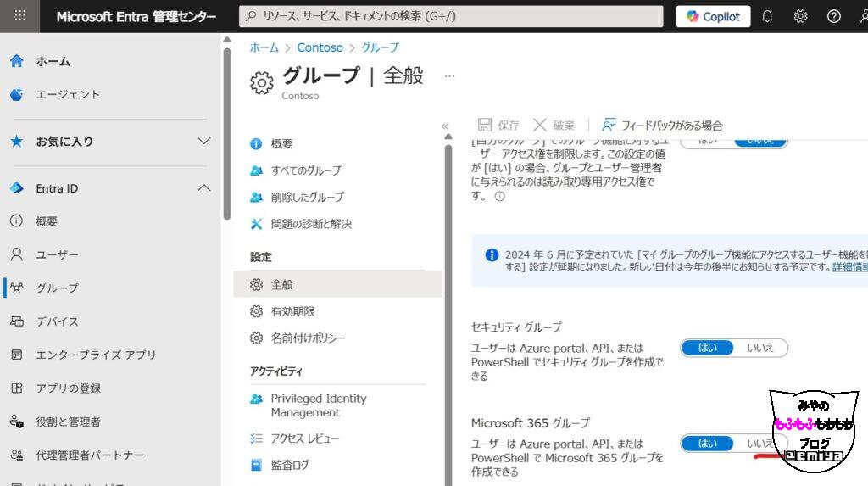
Task: Open 概要 in the group menu
Action: [x=281, y=143]
